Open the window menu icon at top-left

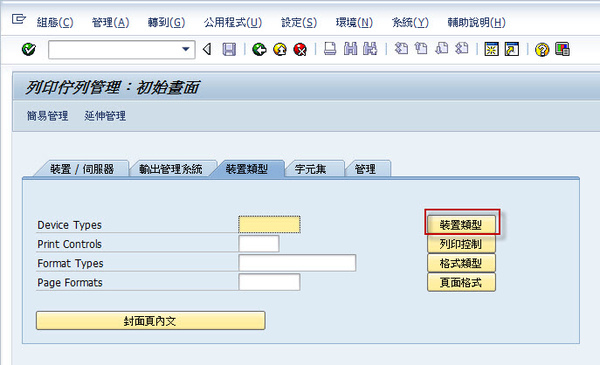pos(18,19)
